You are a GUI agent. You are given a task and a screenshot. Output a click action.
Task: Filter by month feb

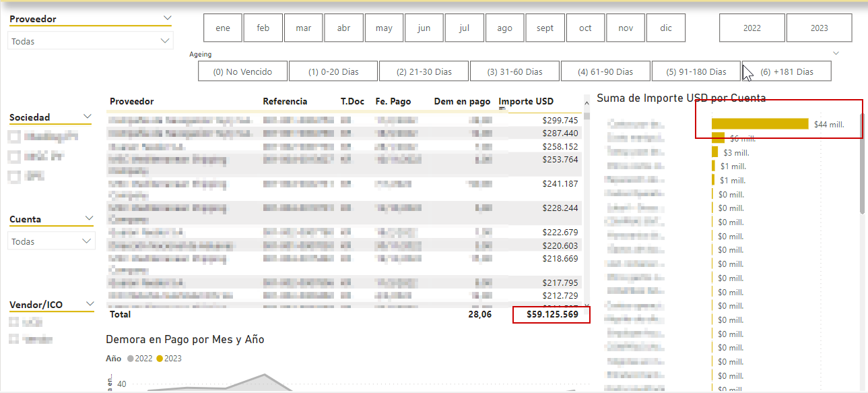pos(263,28)
